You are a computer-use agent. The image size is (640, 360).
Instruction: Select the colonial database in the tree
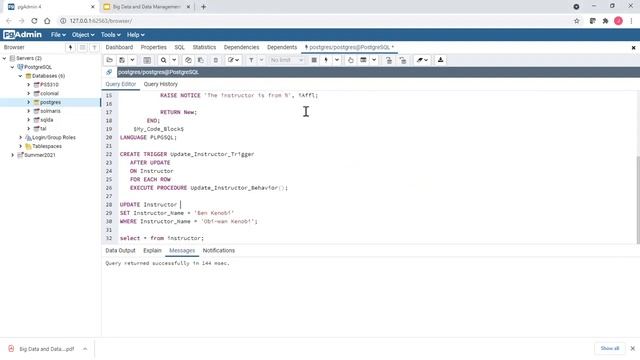pos(49,93)
